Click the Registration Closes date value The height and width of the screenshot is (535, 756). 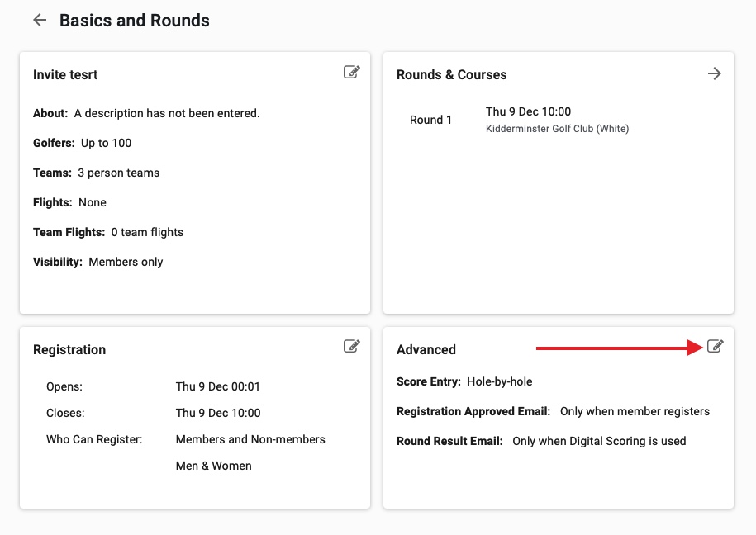[218, 413]
